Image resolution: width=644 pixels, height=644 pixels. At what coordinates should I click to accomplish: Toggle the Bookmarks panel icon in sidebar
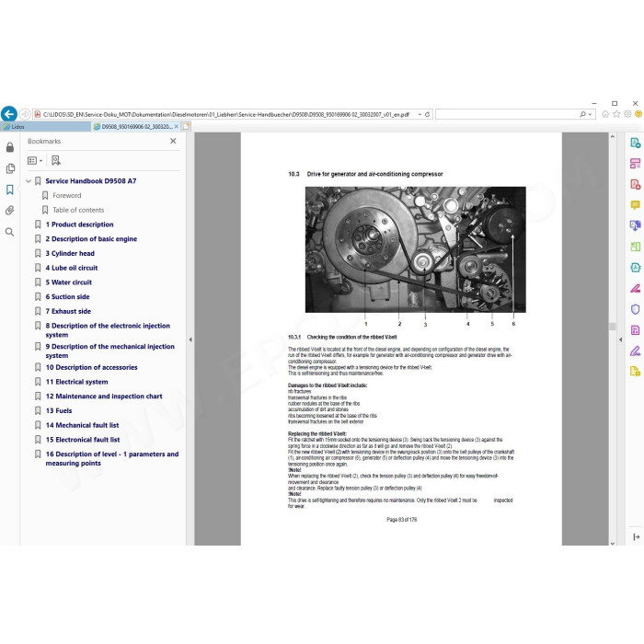click(10, 190)
